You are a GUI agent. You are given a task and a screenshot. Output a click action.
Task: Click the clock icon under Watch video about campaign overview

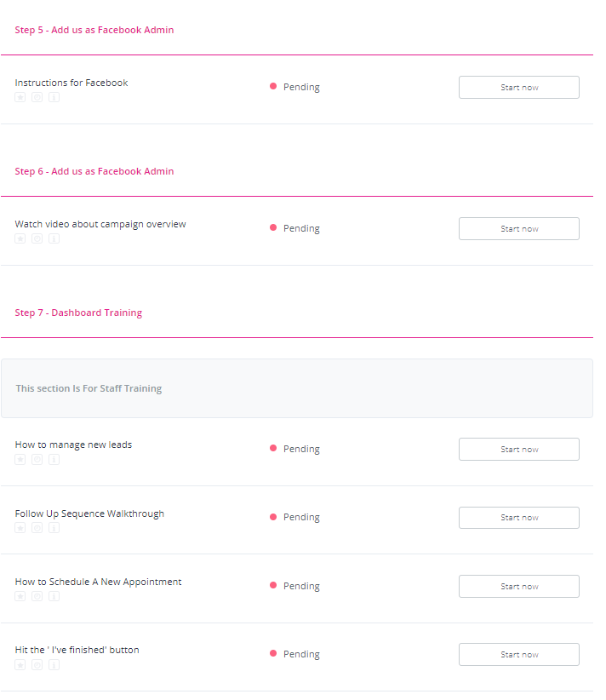pyautogui.click(x=37, y=238)
